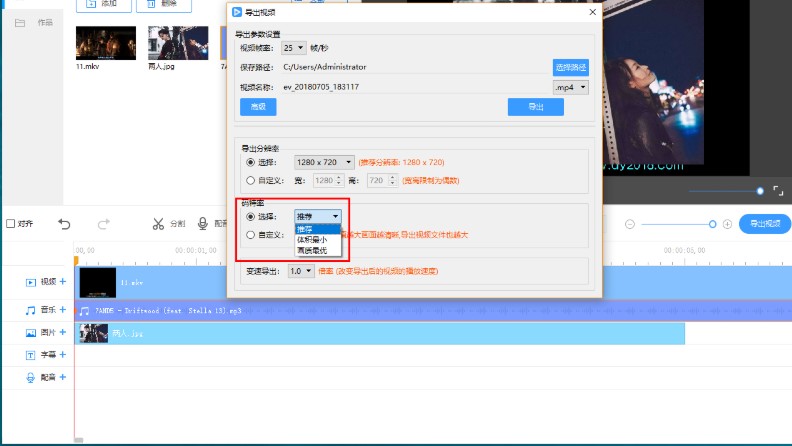The image size is (792, 446).
Task: Open the .mp4 format dropdown
Action: coord(570,87)
